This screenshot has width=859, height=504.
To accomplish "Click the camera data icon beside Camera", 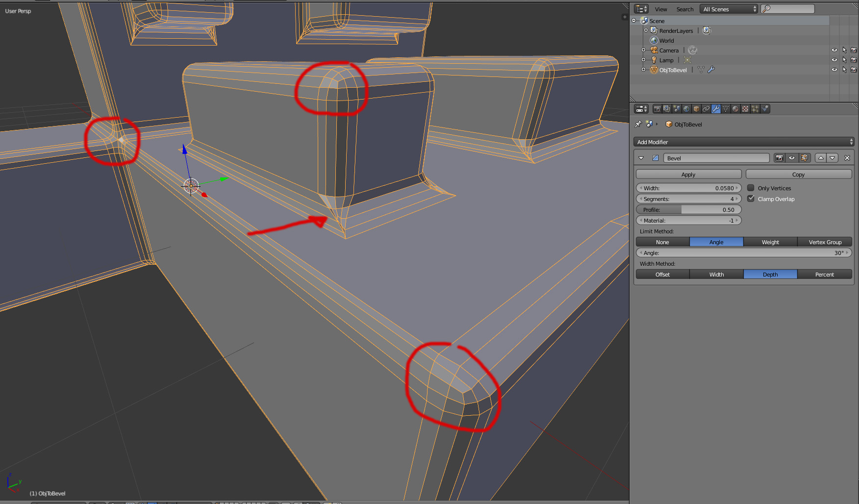I will [x=692, y=50].
